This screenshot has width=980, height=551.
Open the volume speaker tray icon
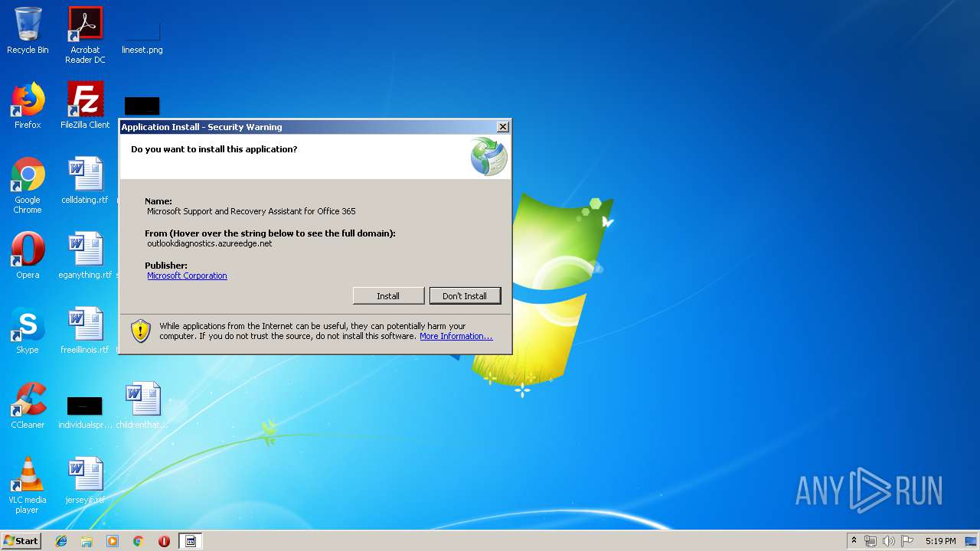click(888, 541)
